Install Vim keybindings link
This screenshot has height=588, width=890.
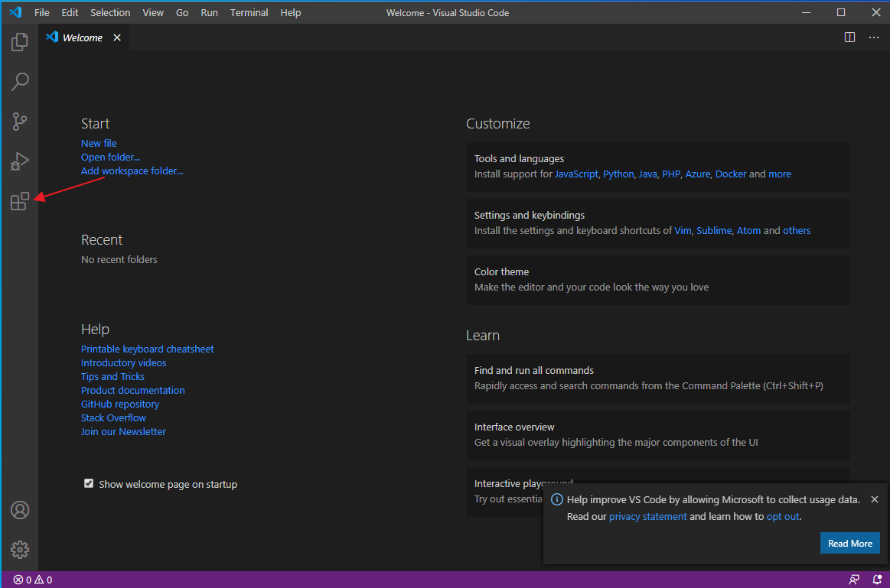click(683, 231)
